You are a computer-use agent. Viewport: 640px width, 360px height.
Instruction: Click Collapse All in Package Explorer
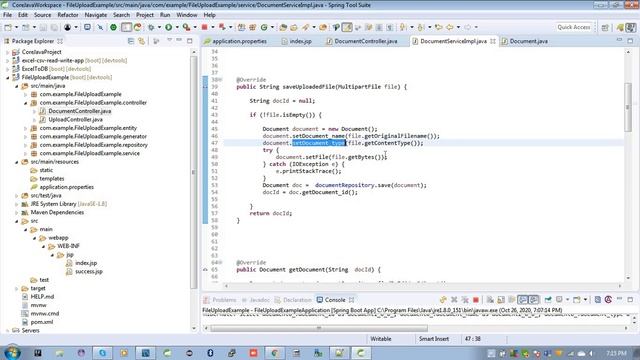point(131,41)
